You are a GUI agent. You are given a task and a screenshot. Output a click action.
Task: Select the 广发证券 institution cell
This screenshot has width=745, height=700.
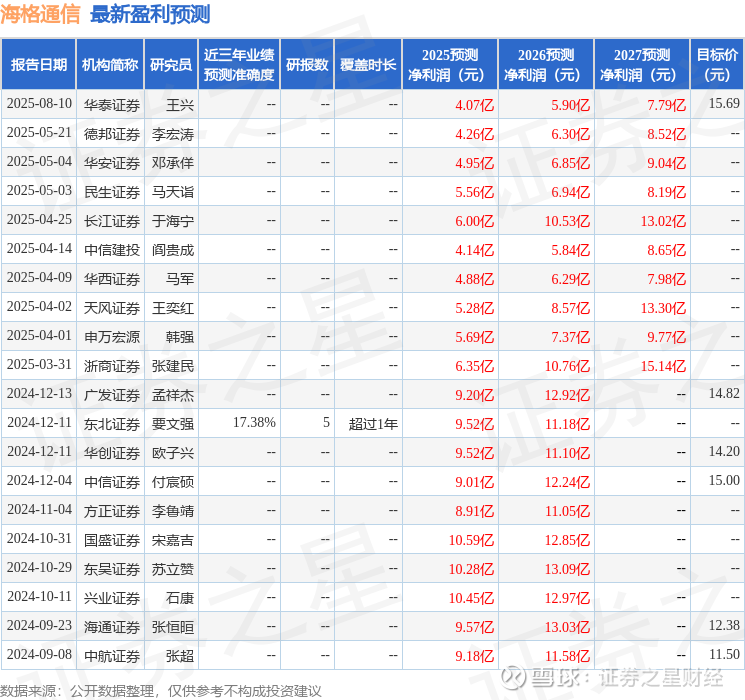[x=112, y=395]
